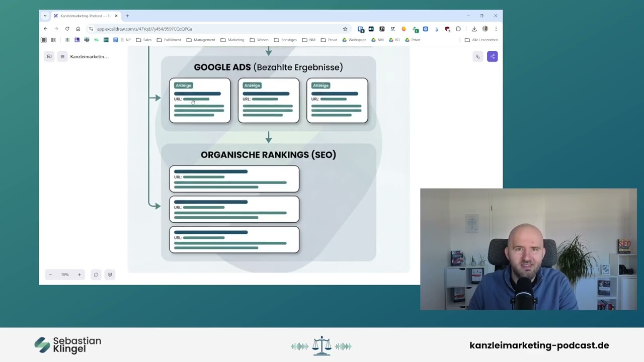Image resolution: width=644 pixels, height=362 pixels.
Task: Click the red shield extension icon
Action: 447,29
